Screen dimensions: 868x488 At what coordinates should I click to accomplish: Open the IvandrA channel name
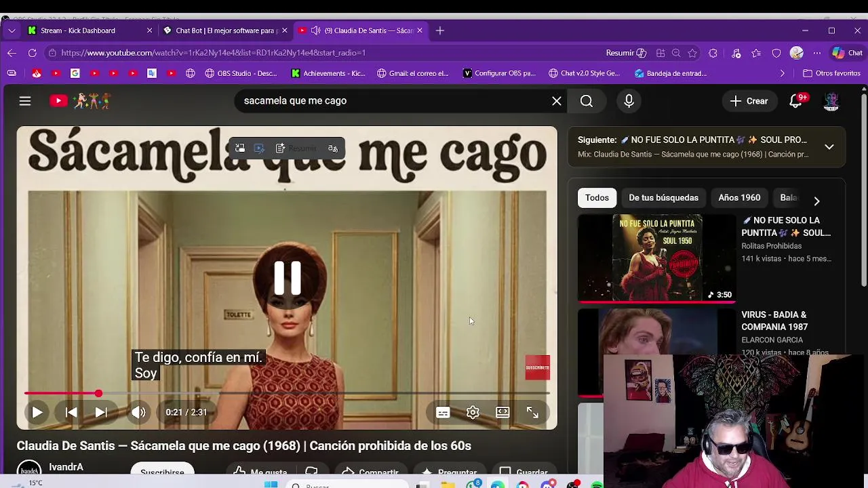(x=66, y=467)
